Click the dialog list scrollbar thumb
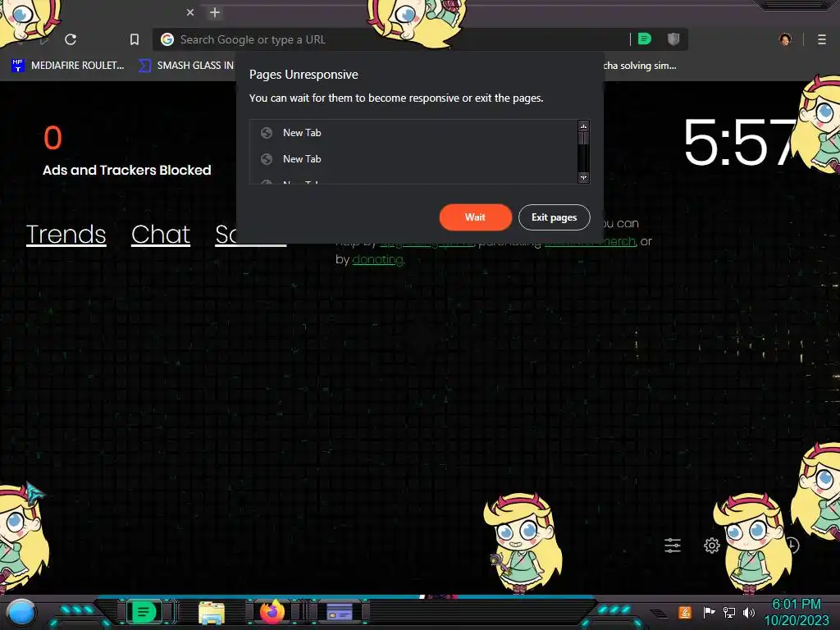 [583, 138]
